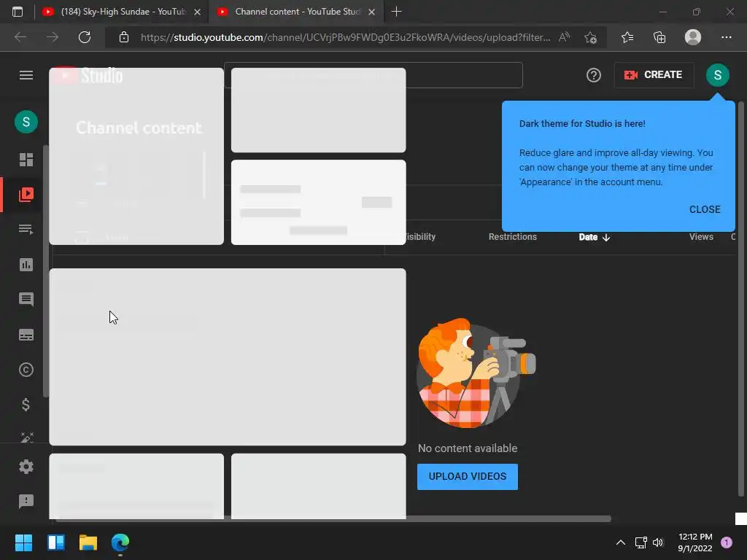This screenshot has height=560, width=747.
Task: Click the page vertical scrollbar
Action: pyautogui.click(x=741, y=298)
